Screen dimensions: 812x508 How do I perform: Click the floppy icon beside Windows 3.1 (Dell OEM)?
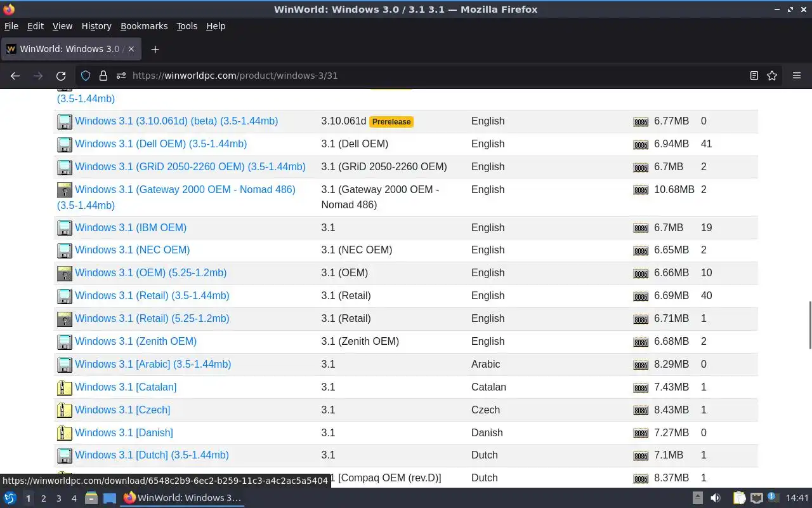pyautogui.click(x=65, y=145)
